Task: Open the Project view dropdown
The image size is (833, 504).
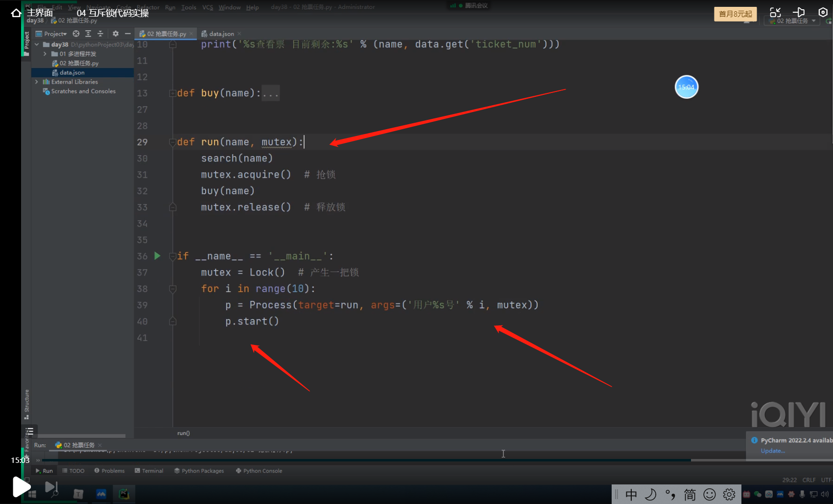Action: click(x=51, y=34)
